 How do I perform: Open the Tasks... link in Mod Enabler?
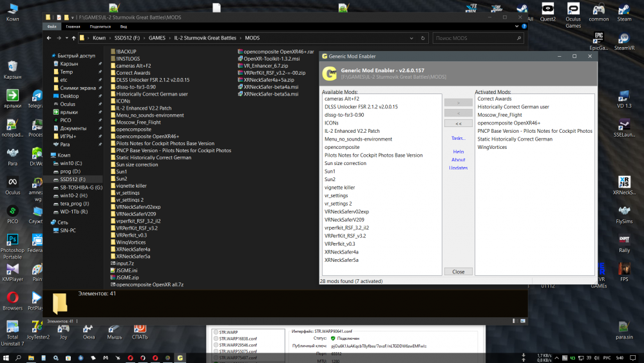[458, 138]
